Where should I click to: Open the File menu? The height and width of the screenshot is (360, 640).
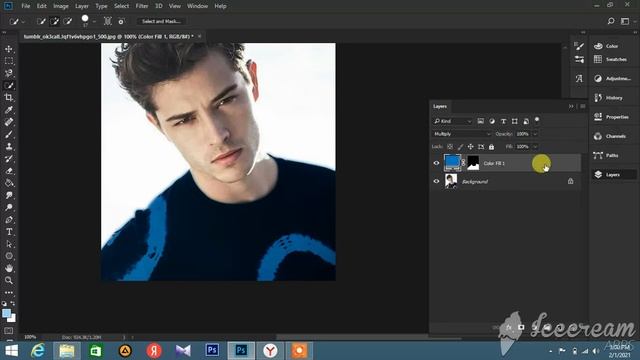[x=26, y=6]
